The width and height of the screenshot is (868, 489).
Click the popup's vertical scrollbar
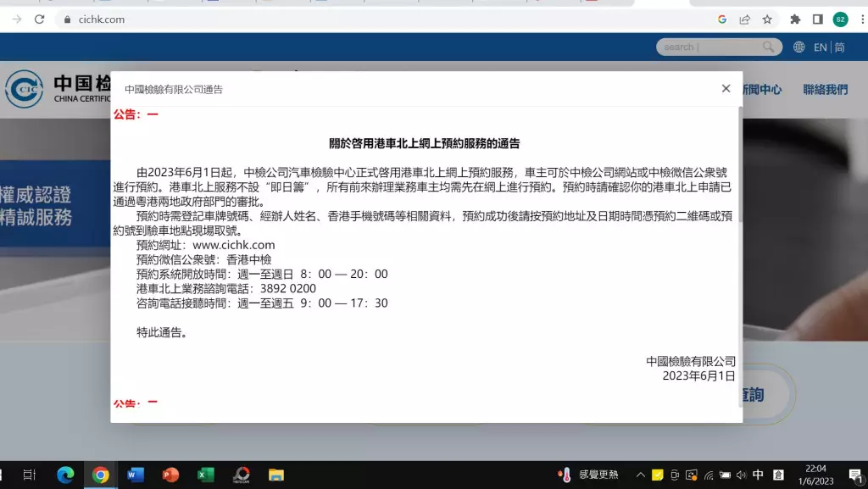tap(740, 169)
